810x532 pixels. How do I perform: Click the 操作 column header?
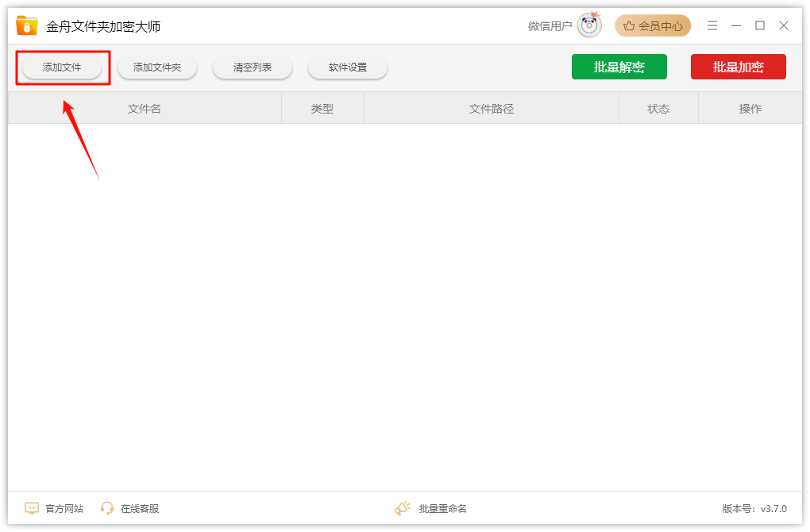click(750, 109)
